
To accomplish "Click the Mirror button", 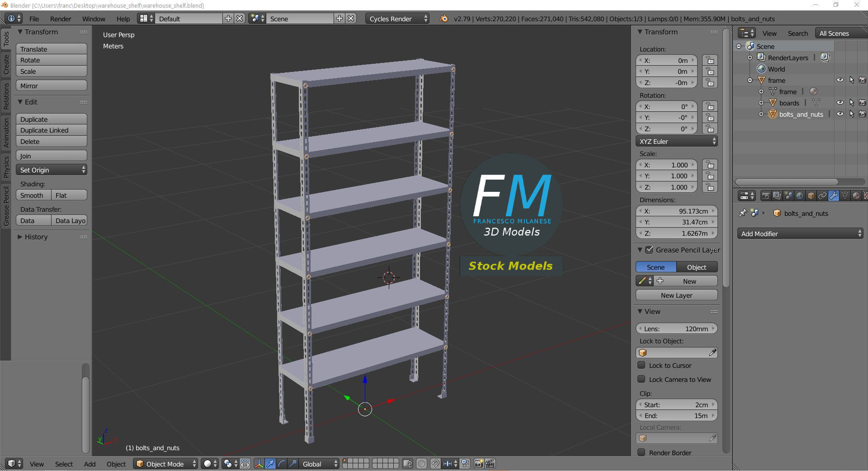I will 52,86.
